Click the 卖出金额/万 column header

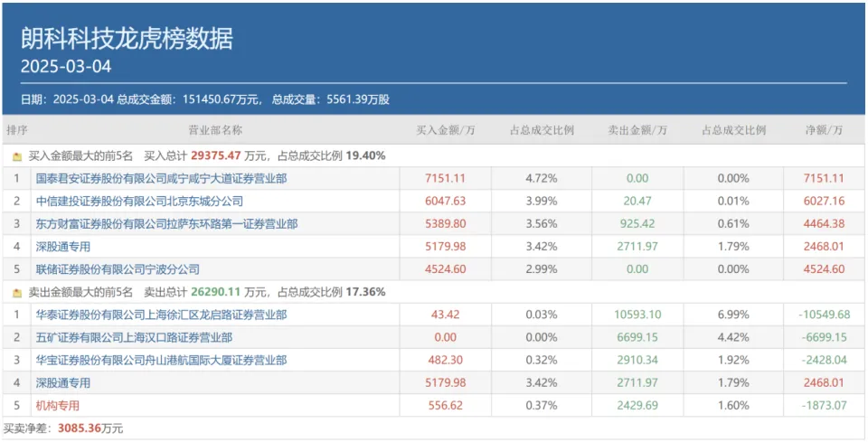point(637,131)
